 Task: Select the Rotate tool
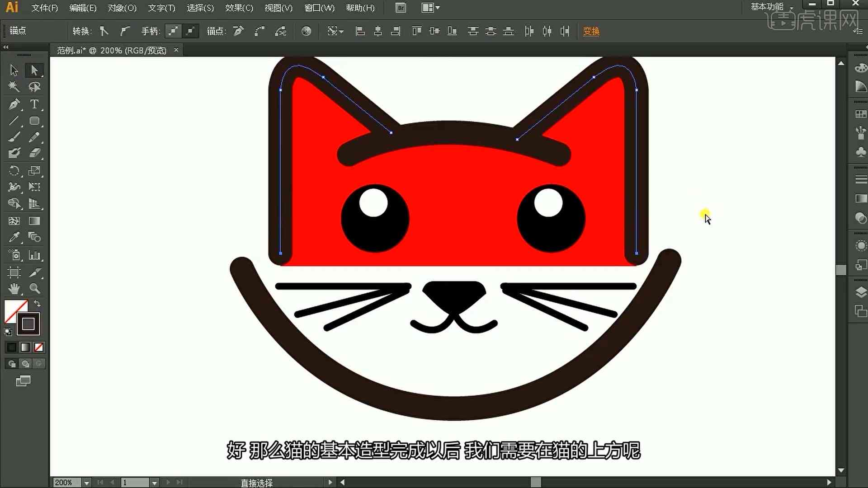(14, 170)
